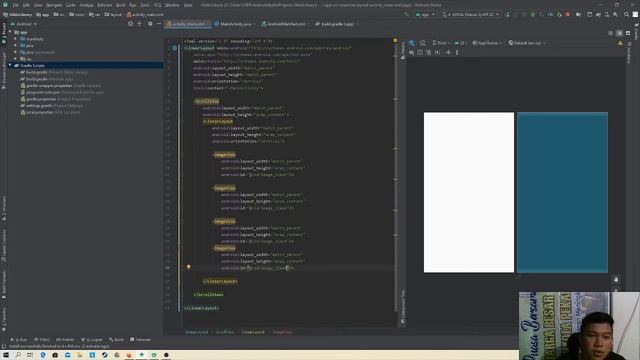Click ImageView in the editor breadcrumb
Viewport: 640px width, 360px height.
click(282, 332)
